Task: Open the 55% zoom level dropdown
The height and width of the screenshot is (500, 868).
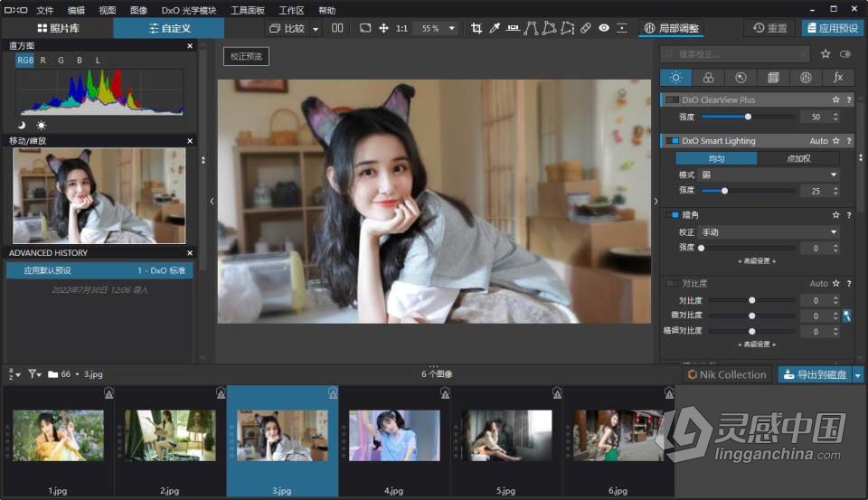Action: pos(452,28)
